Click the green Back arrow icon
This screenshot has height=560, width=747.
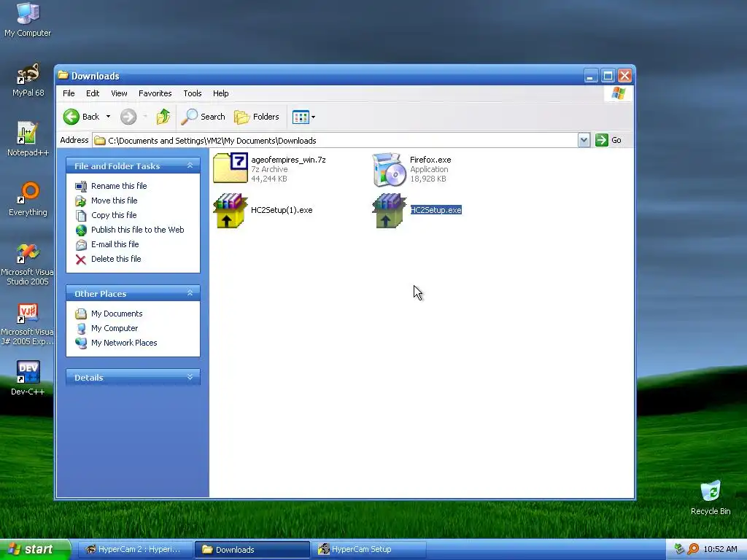[71, 117]
